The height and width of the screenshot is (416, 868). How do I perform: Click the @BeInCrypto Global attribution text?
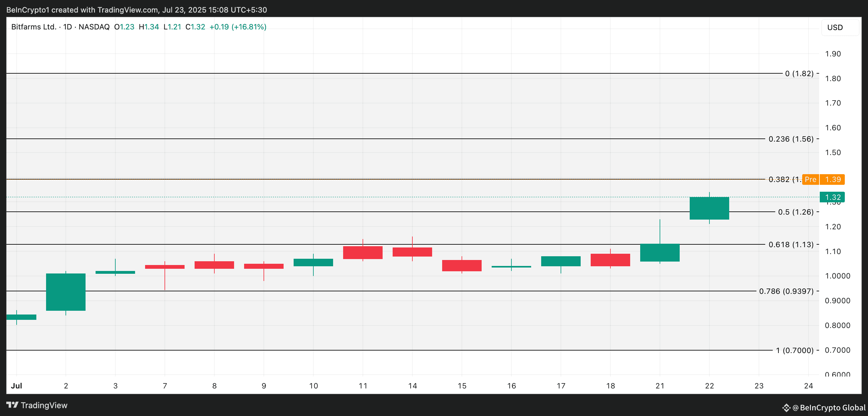829,408
